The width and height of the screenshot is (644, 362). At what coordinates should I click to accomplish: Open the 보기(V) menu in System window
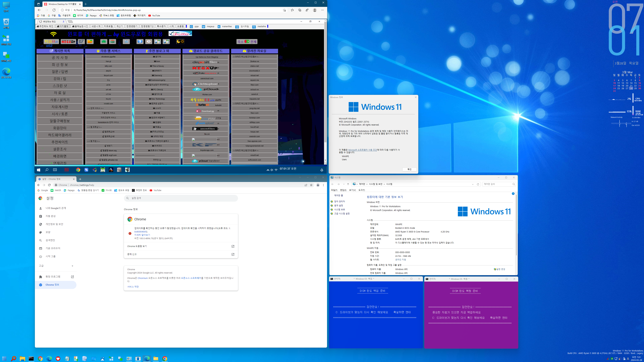(352, 190)
